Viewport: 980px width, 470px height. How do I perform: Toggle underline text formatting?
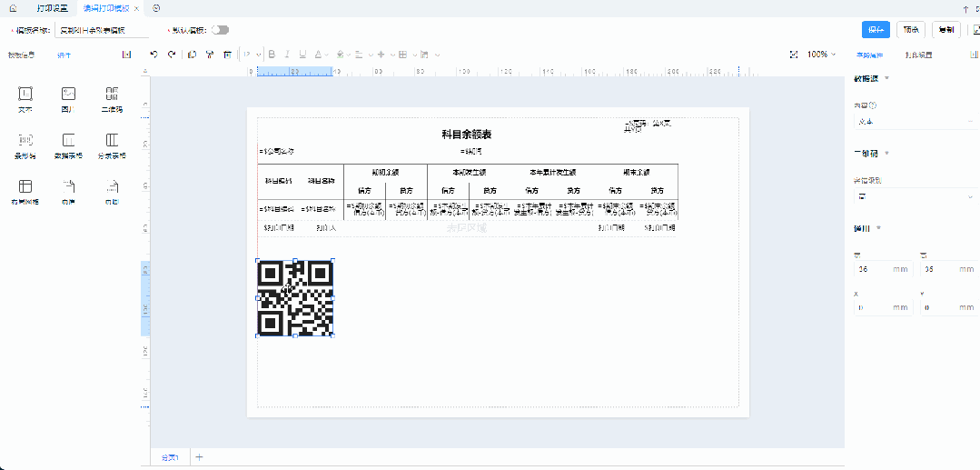[x=302, y=55]
